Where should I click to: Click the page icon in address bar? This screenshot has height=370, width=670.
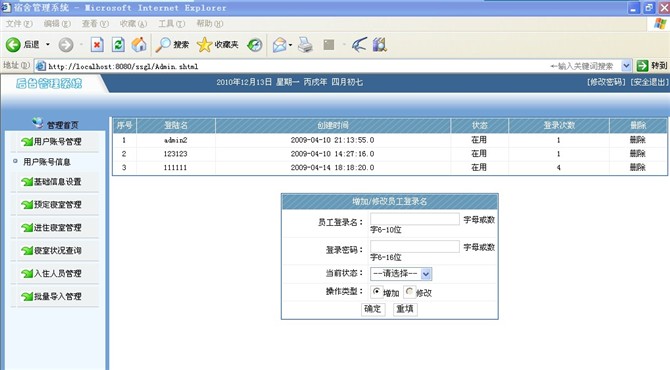pyautogui.click(x=41, y=66)
